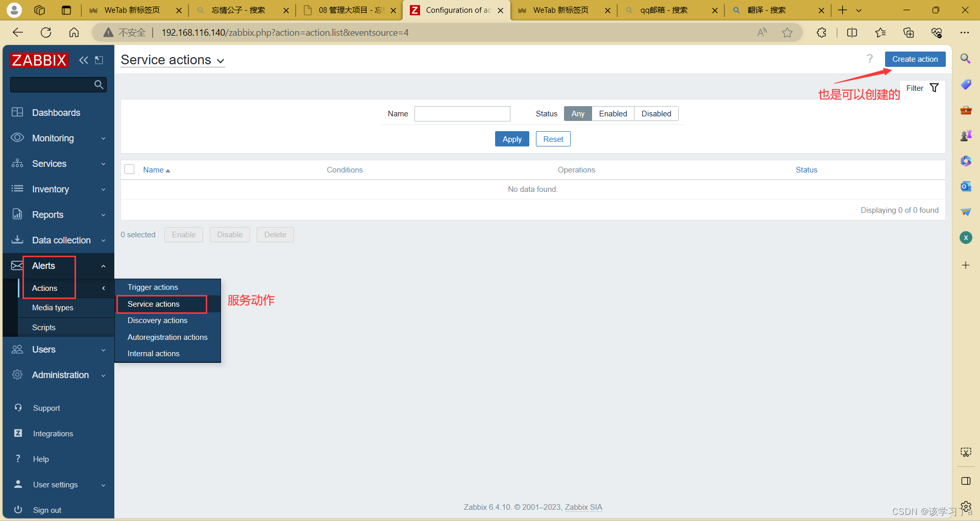Screen dimensions: 980x521
Task: Open Edge sidebar search icon
Action: (966, 59)
